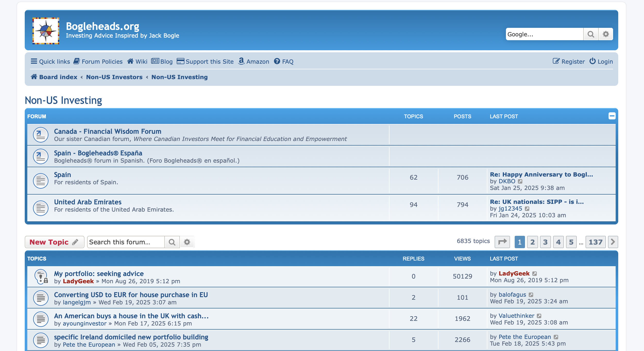The height and width of the screenshot is (351, 644).
Task: Click the Bogleheads compass logo
Action: tap(46, 31)
